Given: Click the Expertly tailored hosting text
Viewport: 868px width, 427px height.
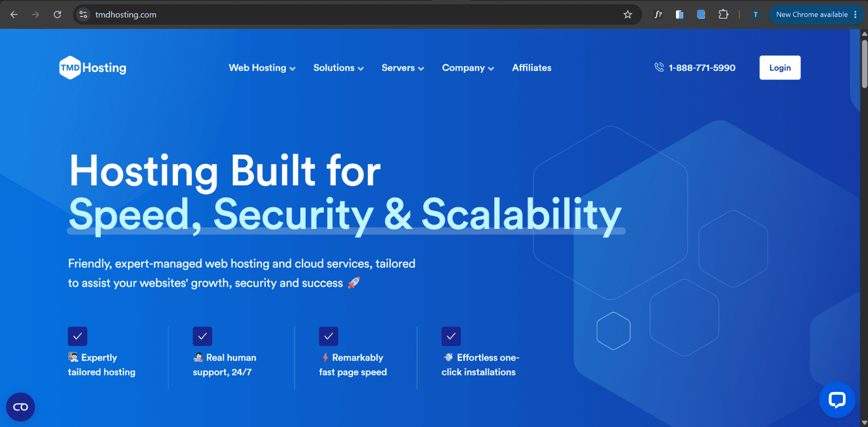Looking at the screenshot, I should coord(102,364).
